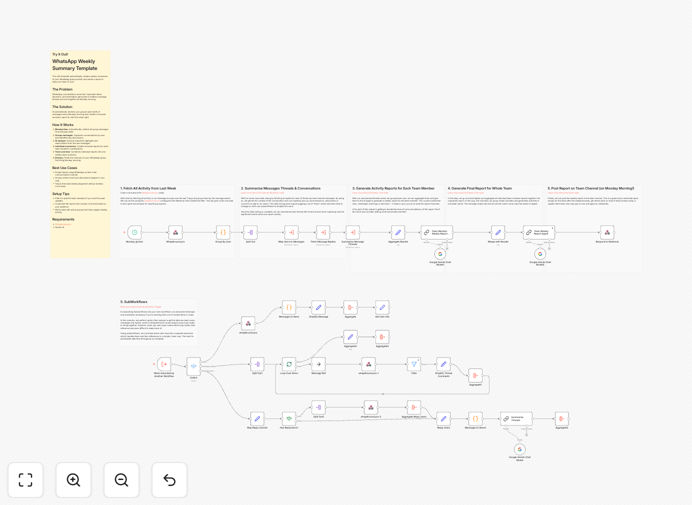Click "The Problem" heading in yellow note

click(62, 89)
